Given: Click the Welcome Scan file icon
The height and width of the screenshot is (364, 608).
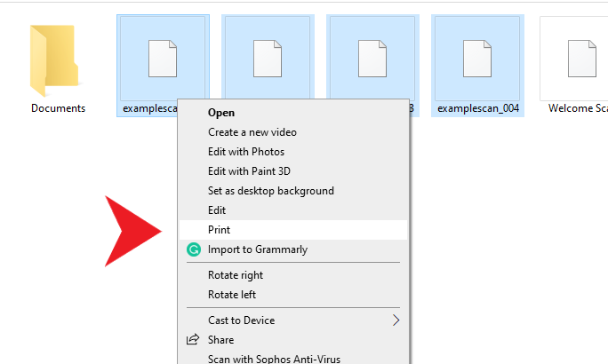Looking at the screenshot, I should (x=581, y=58).
